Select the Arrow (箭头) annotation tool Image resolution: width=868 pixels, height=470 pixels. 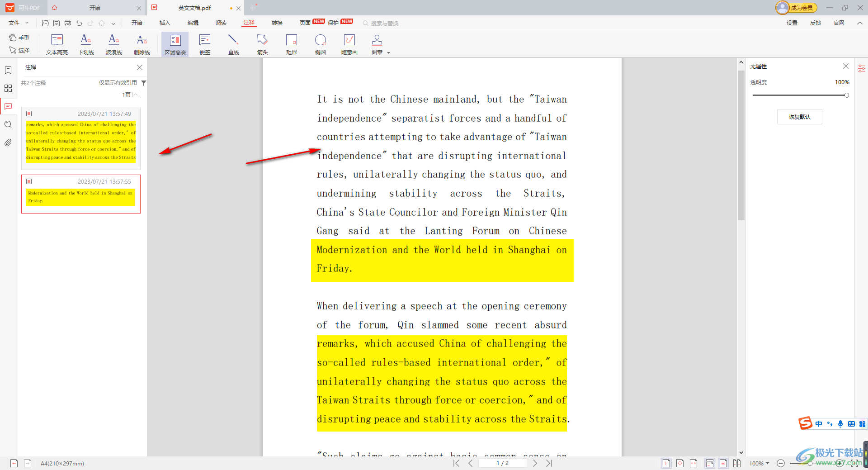pyautogui.click(x=262, y=44)
